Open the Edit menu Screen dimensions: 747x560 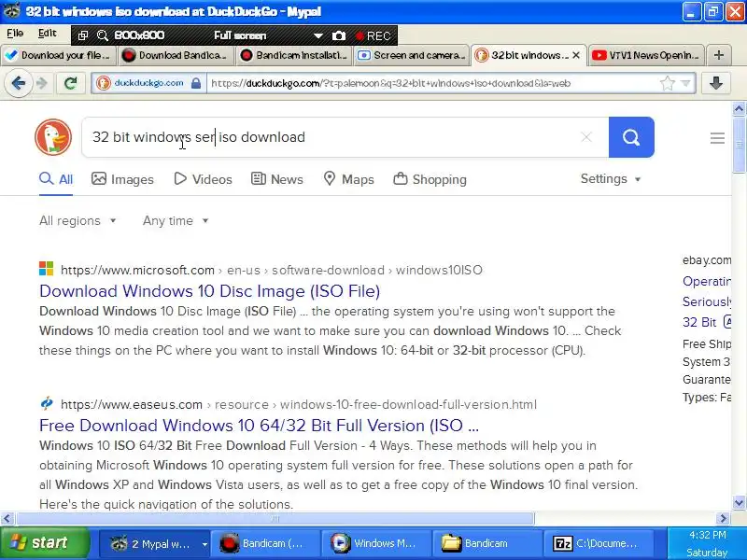tap(48, 34)
